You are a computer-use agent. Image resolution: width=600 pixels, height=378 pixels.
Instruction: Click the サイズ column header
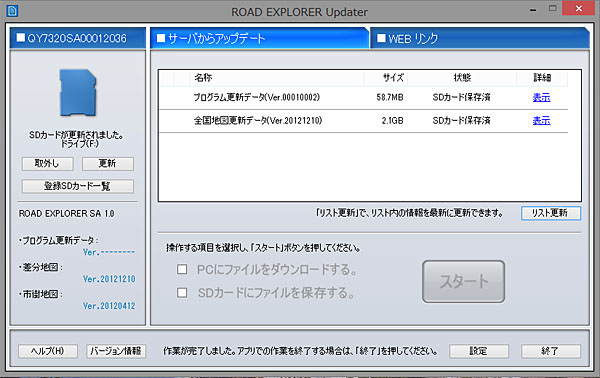[386, 78]
